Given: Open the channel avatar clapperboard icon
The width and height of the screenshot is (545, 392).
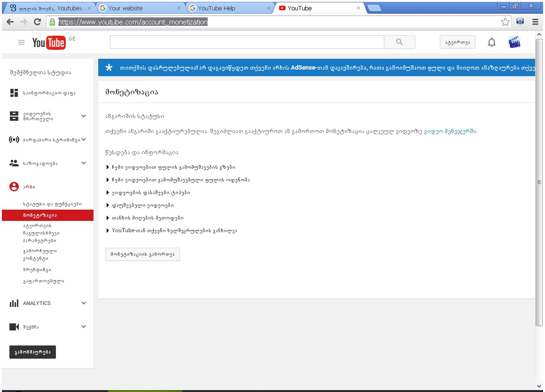Looking at the screenshot, I should point(514,42).
